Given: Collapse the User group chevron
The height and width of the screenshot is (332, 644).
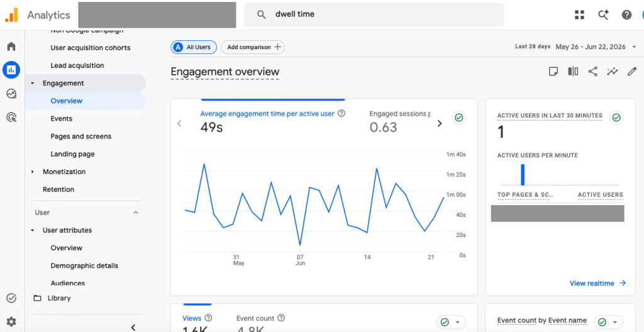Looking at the screenshot, I should pos(136,213).
